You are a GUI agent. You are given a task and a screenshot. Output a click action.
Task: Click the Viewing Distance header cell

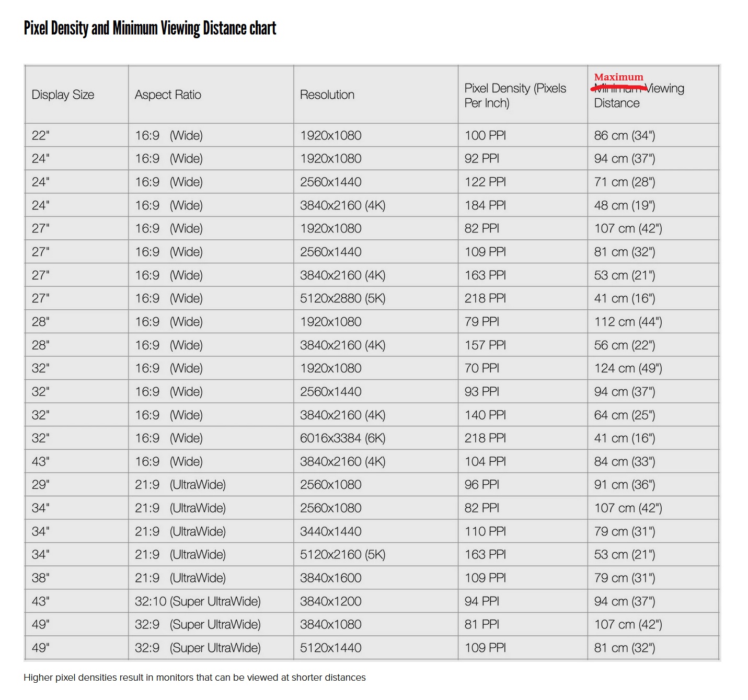coord(653,95)
